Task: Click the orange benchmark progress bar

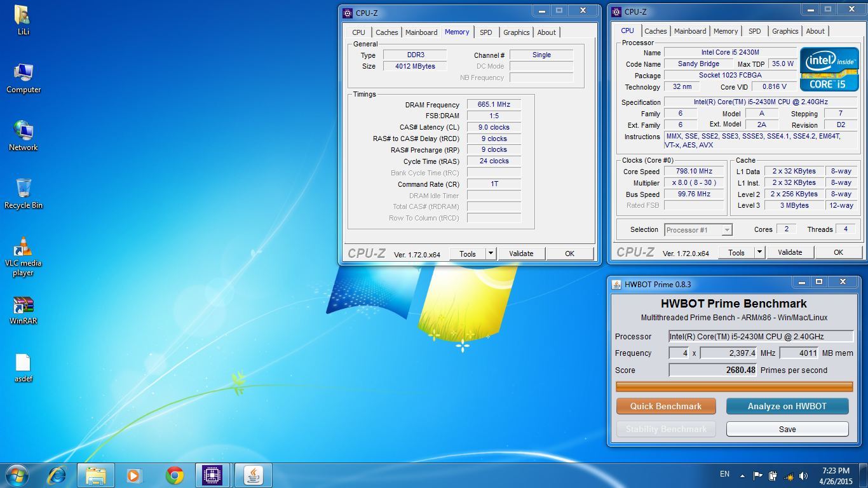Action: point(735,386)
